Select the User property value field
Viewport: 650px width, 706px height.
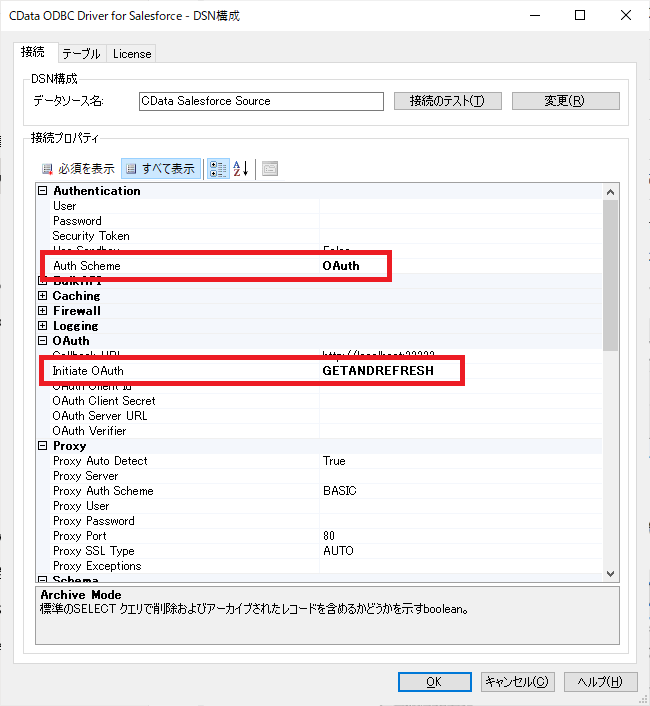pos(460,206)
